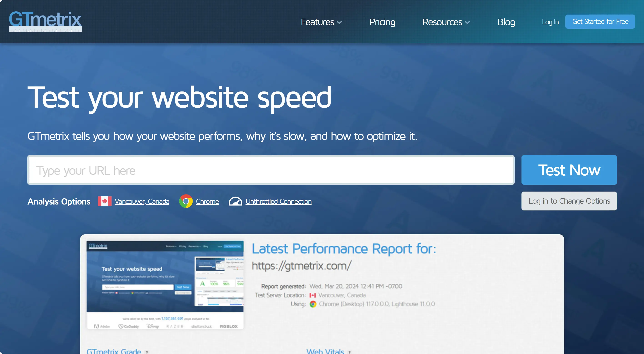
Task: Click the Chrome icon in the report's Using row
Action: [313, 304]
